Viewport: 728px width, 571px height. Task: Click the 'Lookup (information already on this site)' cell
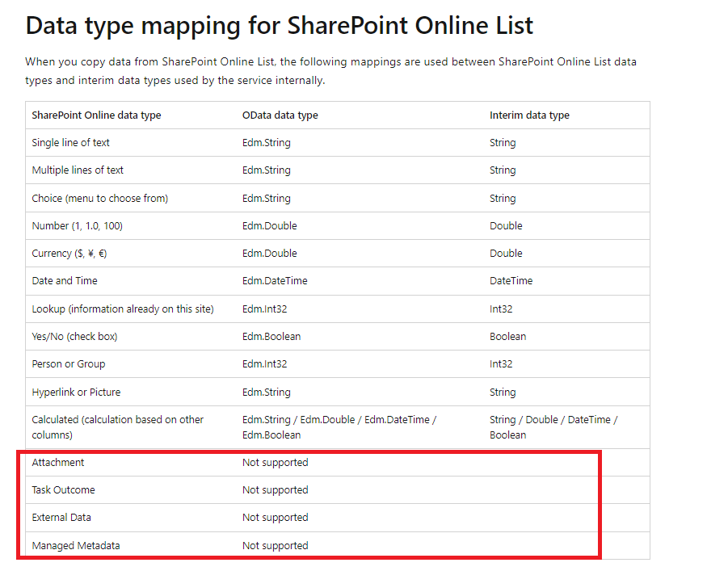pyautogui.click(x=123, y=309)
